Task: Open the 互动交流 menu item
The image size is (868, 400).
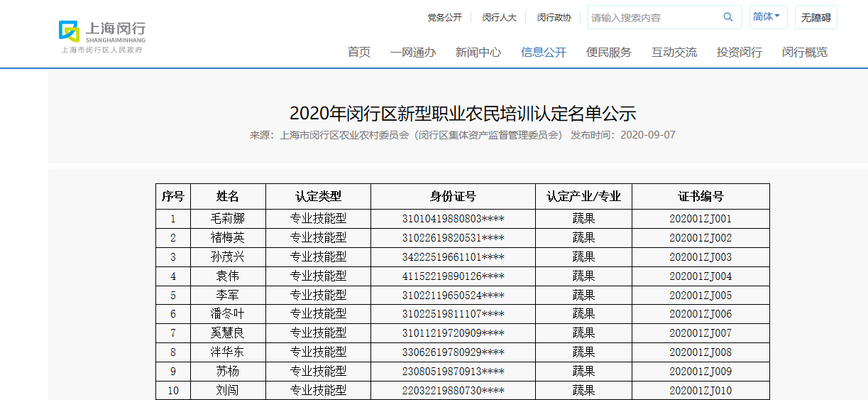Action: tap(674, 52)
